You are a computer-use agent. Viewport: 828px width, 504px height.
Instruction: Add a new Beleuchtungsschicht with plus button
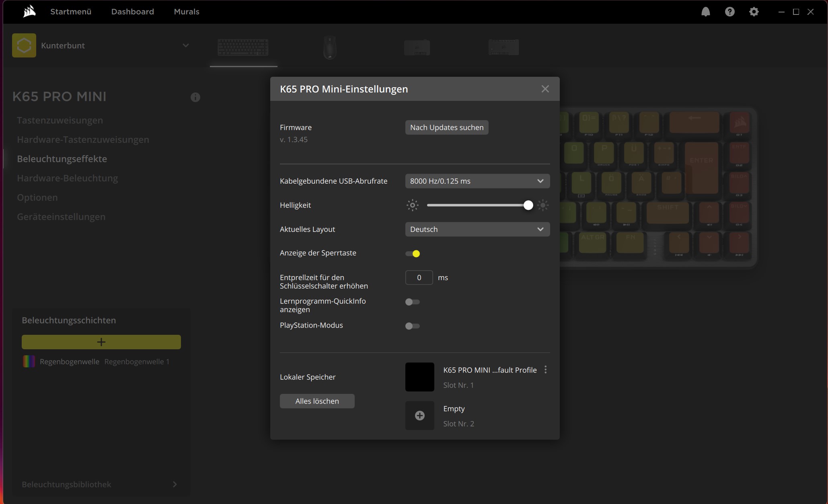101,342
